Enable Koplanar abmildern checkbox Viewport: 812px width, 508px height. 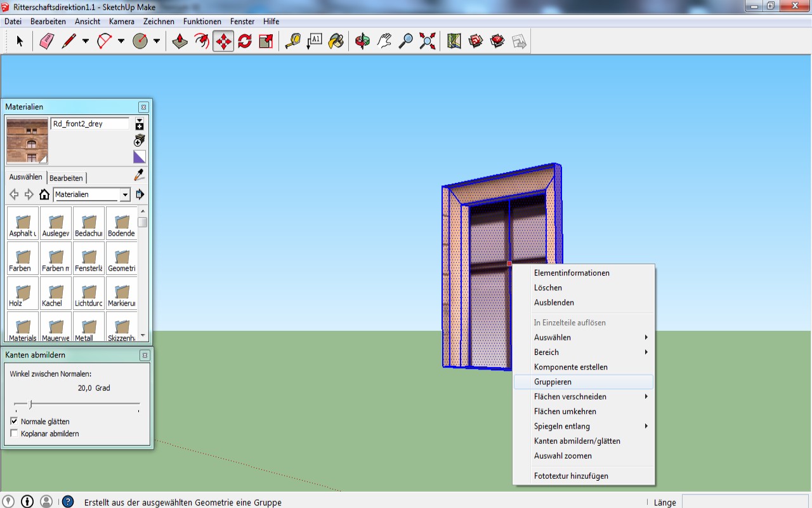[x=15, y=433]
